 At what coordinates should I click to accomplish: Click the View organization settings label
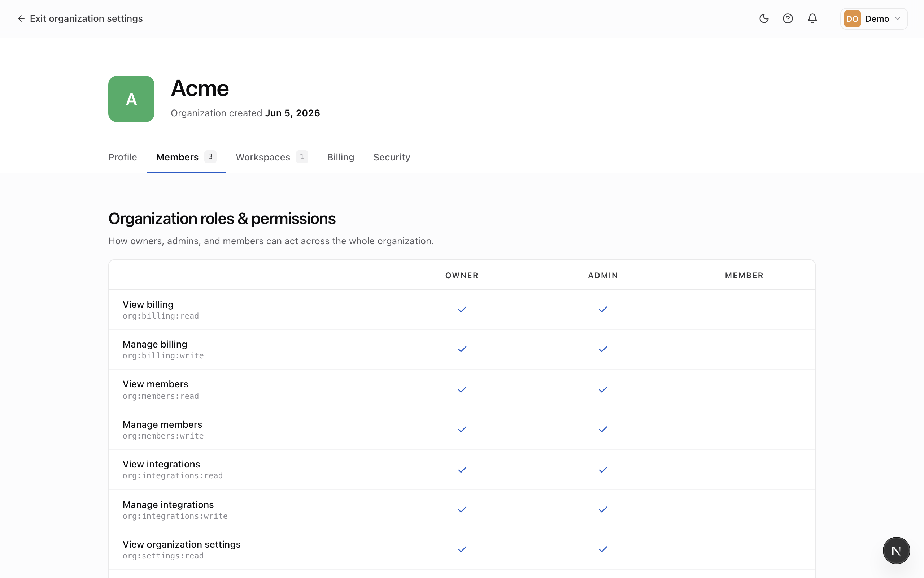pyautogui.click(x=181, y=544)
